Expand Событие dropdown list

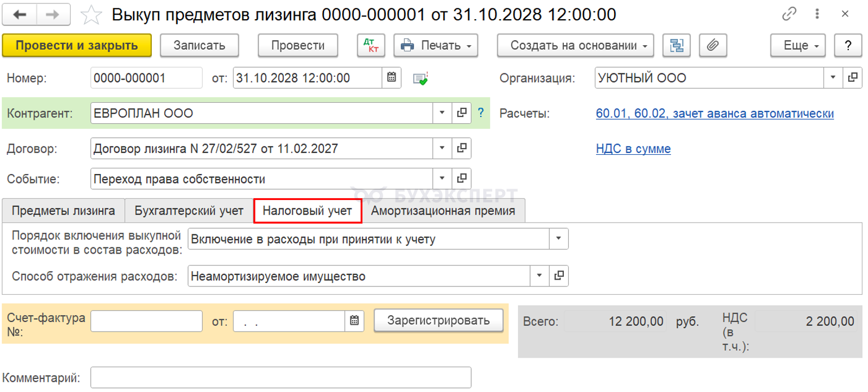click(x=442, y=179)
